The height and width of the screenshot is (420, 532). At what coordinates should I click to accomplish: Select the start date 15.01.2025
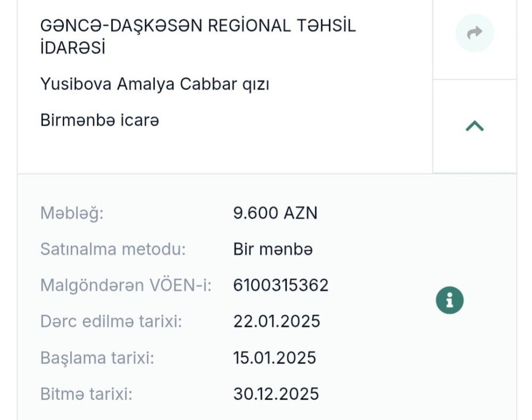[276, 357]
